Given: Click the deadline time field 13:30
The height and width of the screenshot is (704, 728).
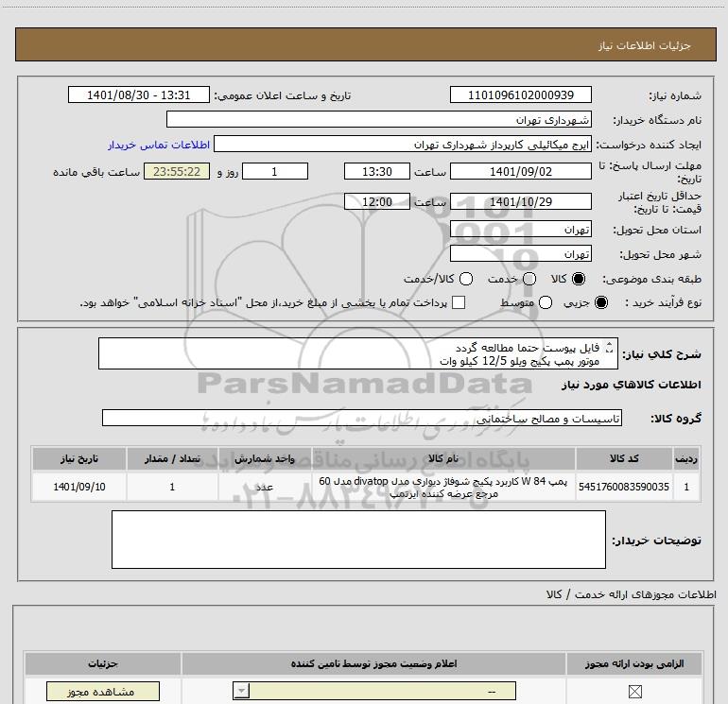Looking at the screenshot, I should 377,171.
